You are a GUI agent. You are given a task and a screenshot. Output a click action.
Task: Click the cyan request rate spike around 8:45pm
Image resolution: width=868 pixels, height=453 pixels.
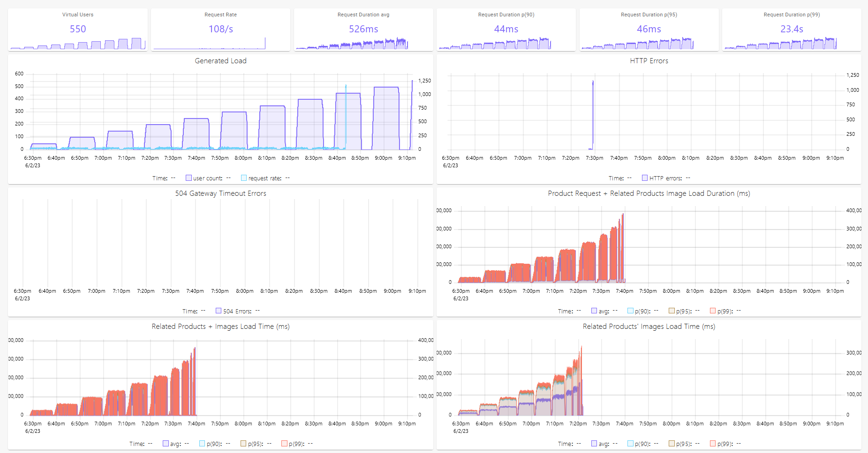point(346,112)
